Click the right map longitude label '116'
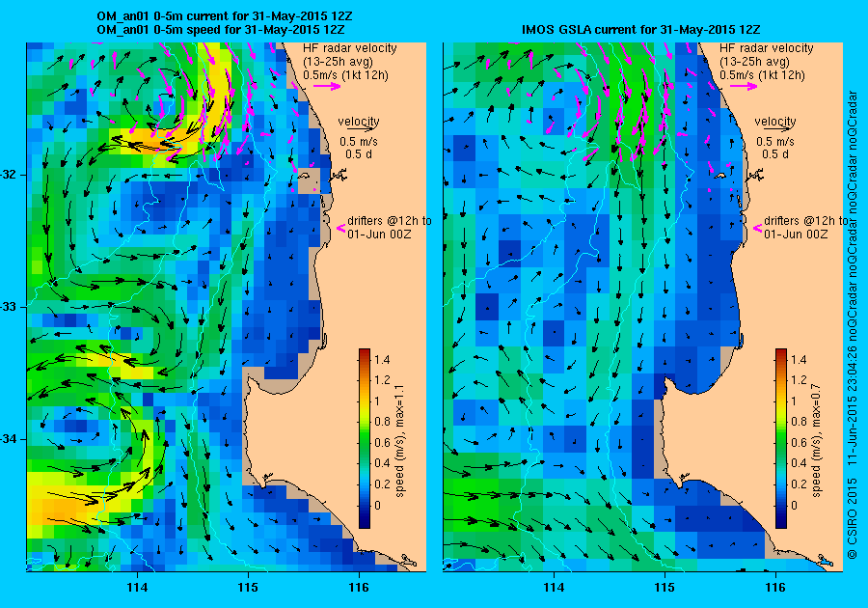 (x=775, y=588)
